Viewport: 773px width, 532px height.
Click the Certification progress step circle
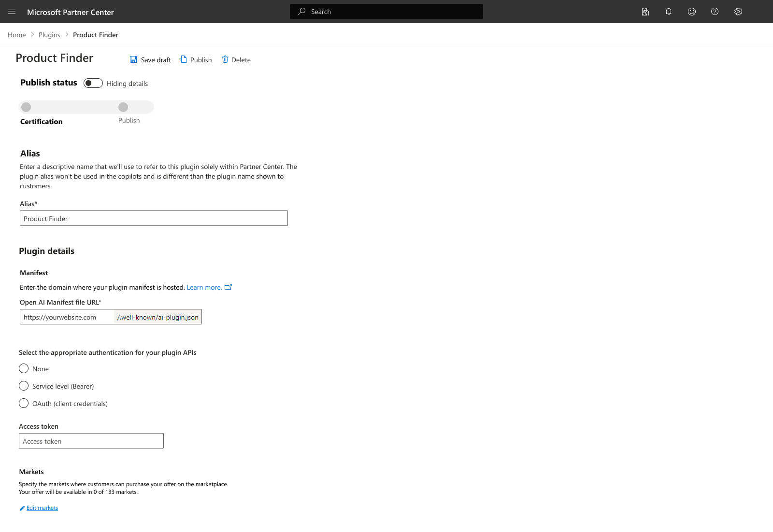point(26,107)
